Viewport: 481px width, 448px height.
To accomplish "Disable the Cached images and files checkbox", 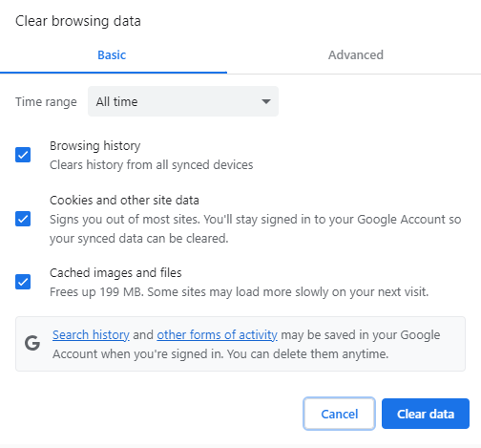I will 23,282.
